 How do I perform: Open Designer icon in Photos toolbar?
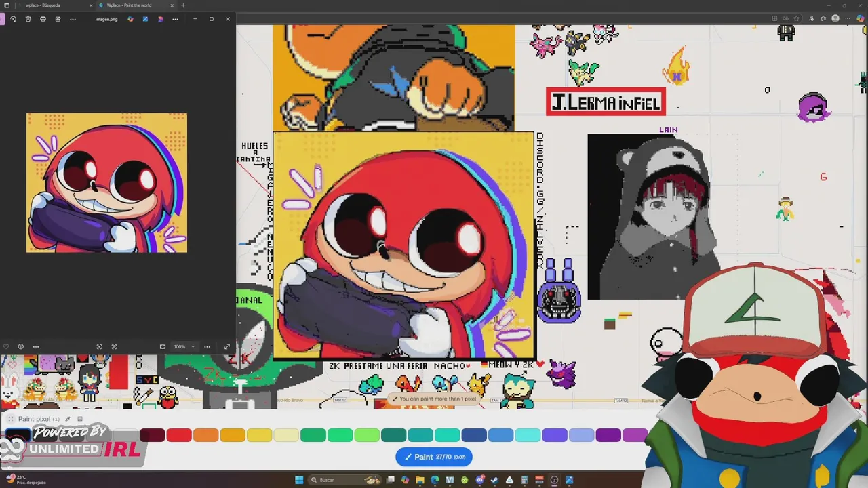pos(160,19)
